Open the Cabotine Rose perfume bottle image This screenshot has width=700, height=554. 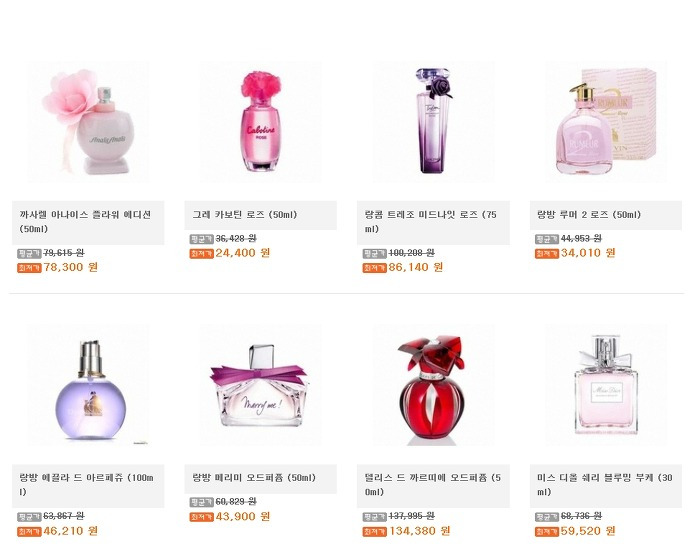(x=261, y=121)
